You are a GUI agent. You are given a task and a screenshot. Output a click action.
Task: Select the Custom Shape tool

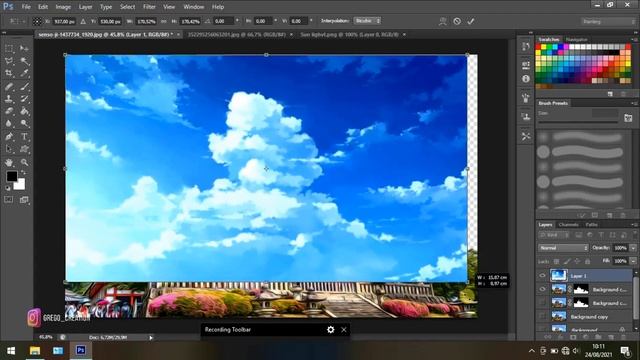click(24, 149)
